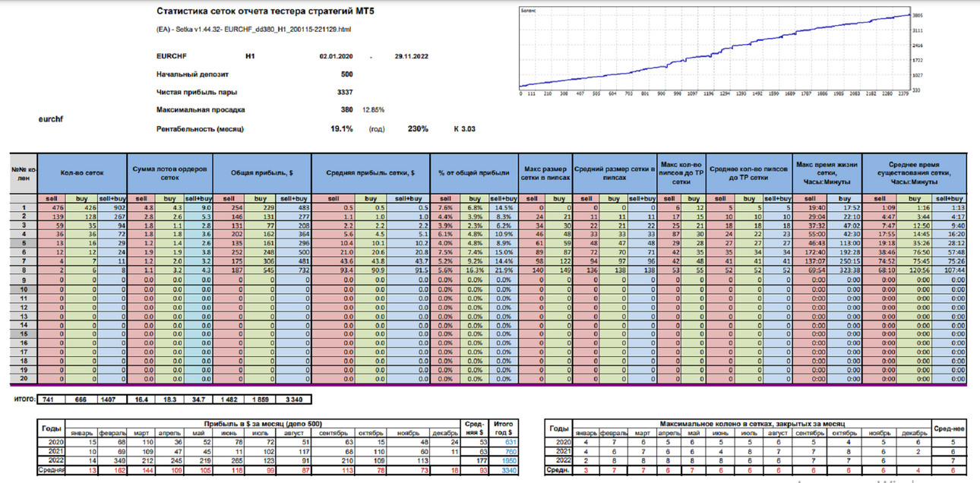
Task: Click the net profit value '3337'
Action: click(x=345, y=92)
